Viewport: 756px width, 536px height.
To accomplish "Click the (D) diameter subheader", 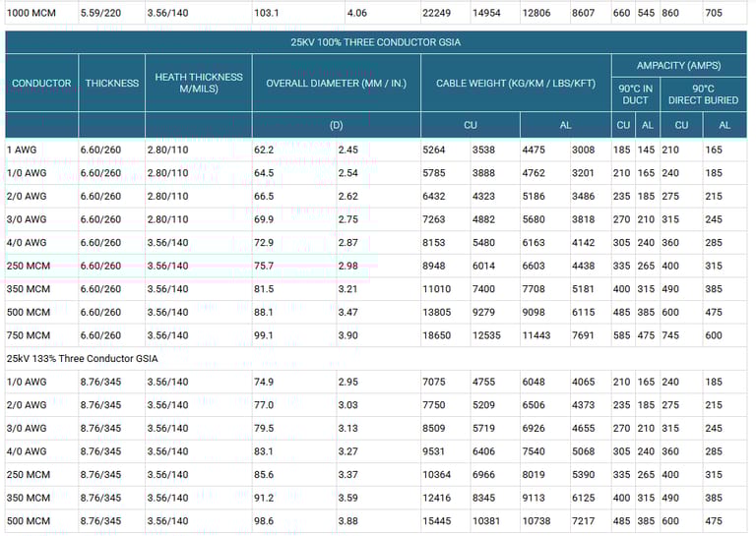I will click(x=336, y=125).
